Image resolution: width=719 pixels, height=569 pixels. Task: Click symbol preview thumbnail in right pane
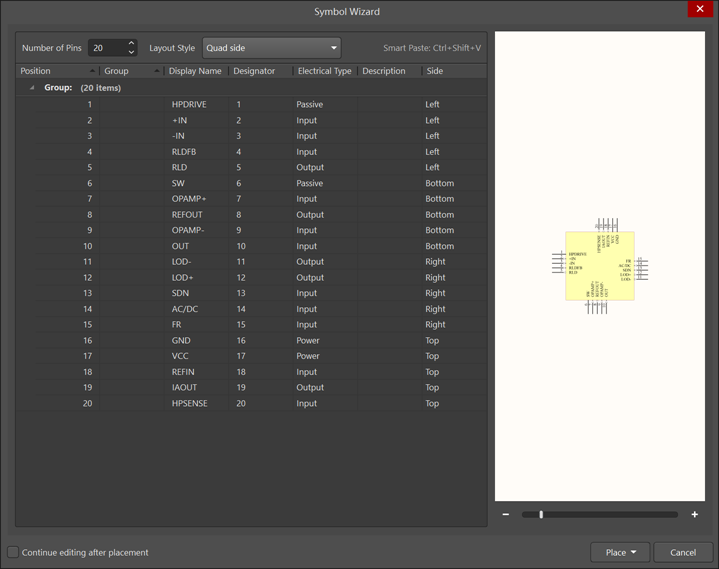tap(599, 266)
